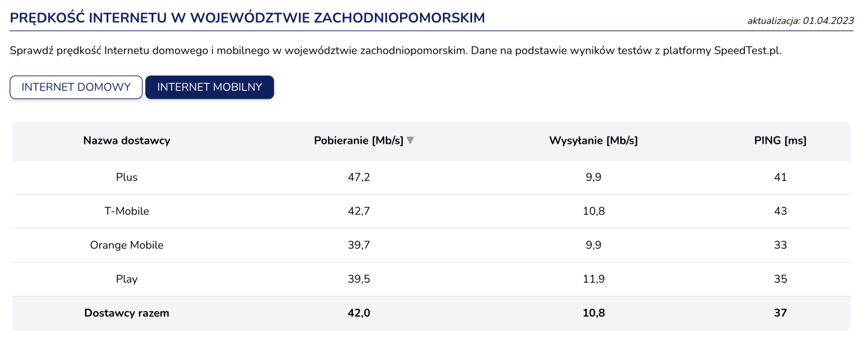868x345 pixels.
Task: Click the Play provider name
Action: [x=127, y=279]
